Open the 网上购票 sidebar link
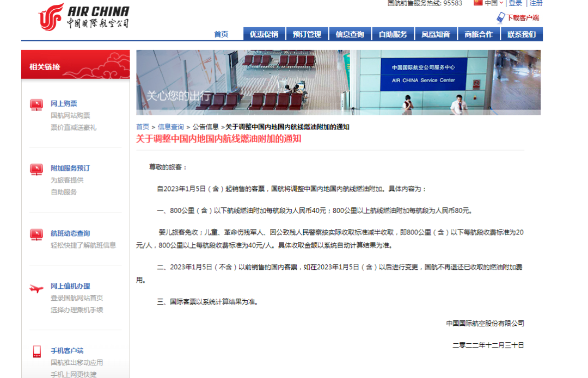 [64, 103]
